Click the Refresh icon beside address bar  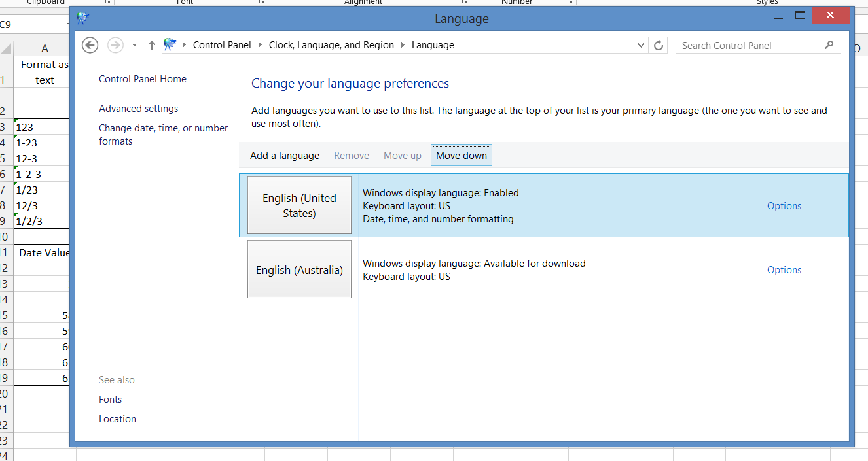659,45
